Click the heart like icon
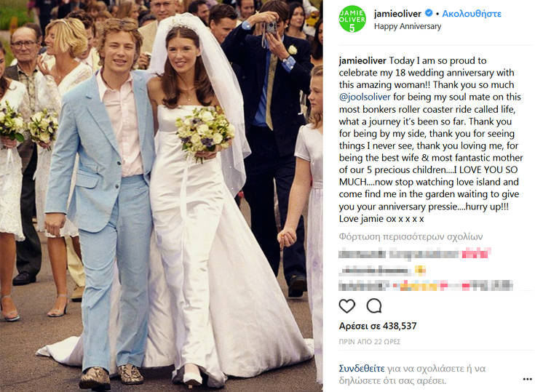 pos(347,306)
